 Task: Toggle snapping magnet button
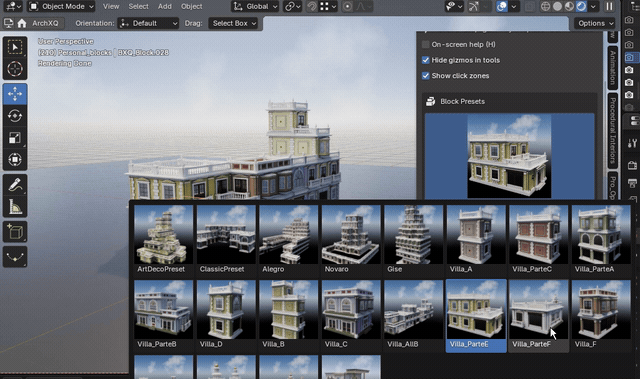312,7
